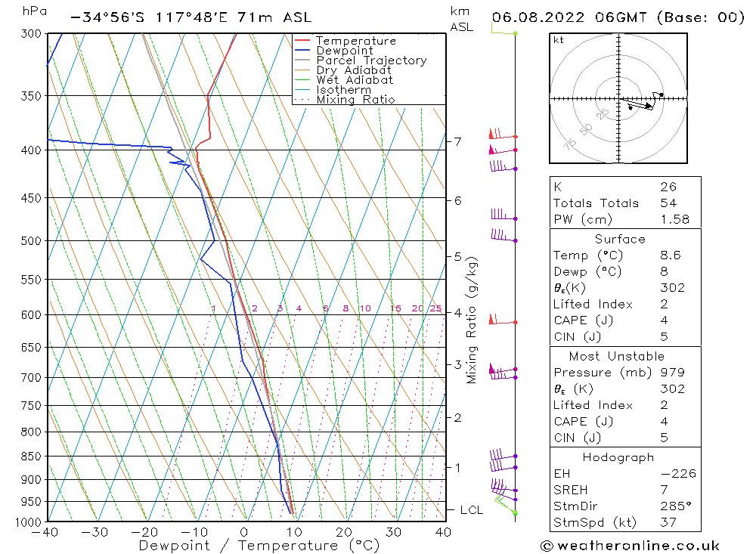Click the weatheronline.co.uk copyright text
Screen dimensions: 756x554
coord(630,546)
